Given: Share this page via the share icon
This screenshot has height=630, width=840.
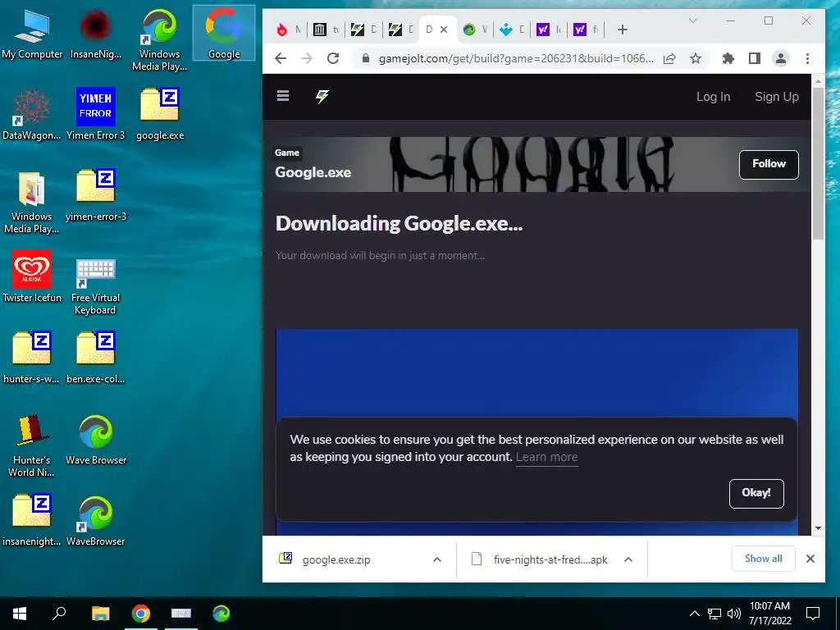Looking at the screenshot, I should [x=669, y=58].
